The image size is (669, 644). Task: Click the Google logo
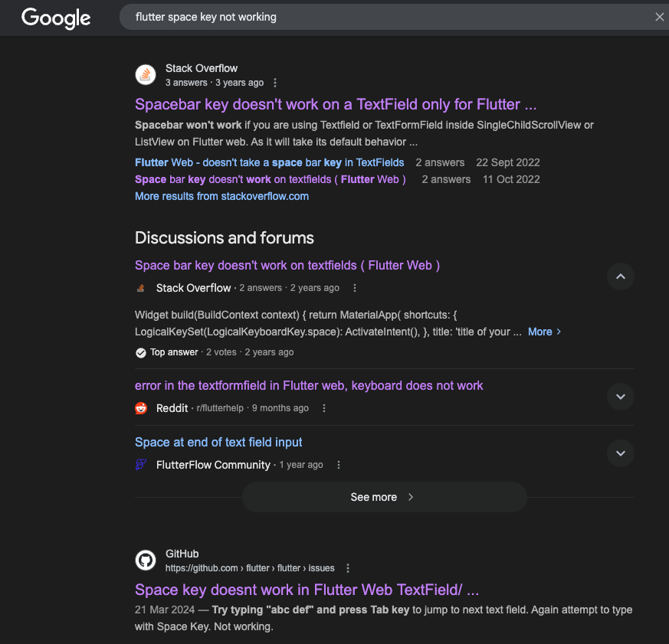tap(56, 18)
